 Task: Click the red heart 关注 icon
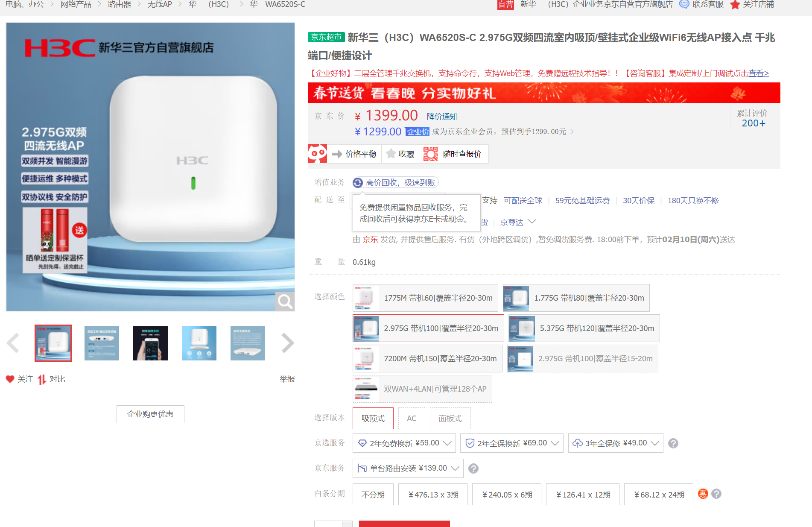[10, 379]
